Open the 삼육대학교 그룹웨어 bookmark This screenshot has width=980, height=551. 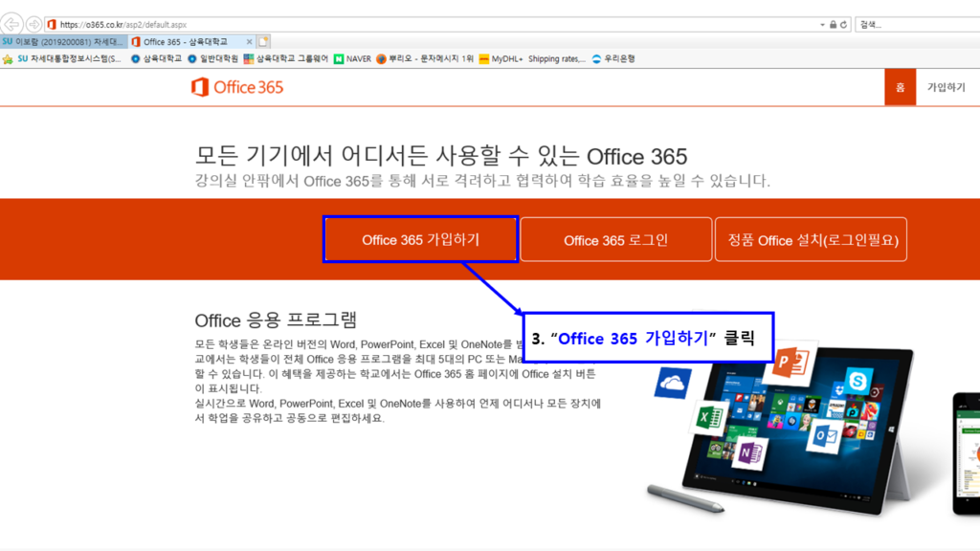click(x=285, y=58)
